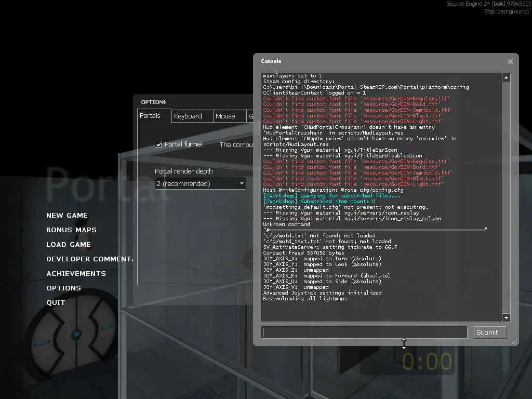This screenshot has height=399, width=532.
Task: Open Load Game menu entry
Action: coord(69,245)
